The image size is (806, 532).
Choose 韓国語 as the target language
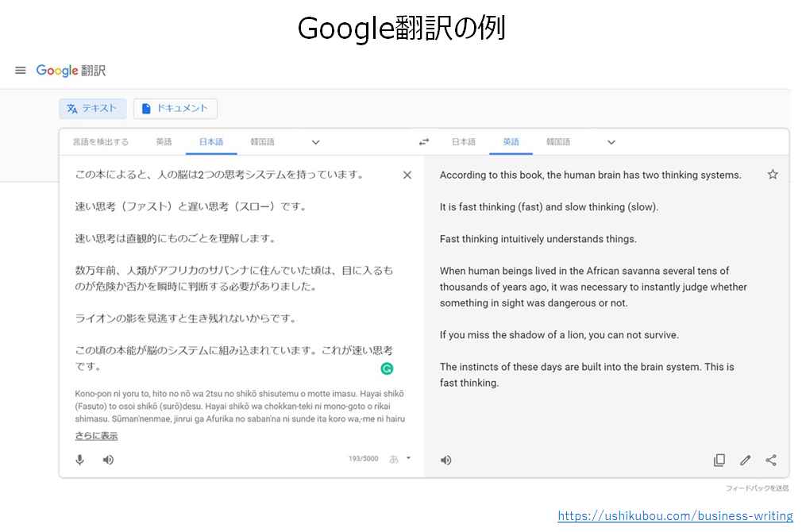pyautogui.click(x=558, y=142)
